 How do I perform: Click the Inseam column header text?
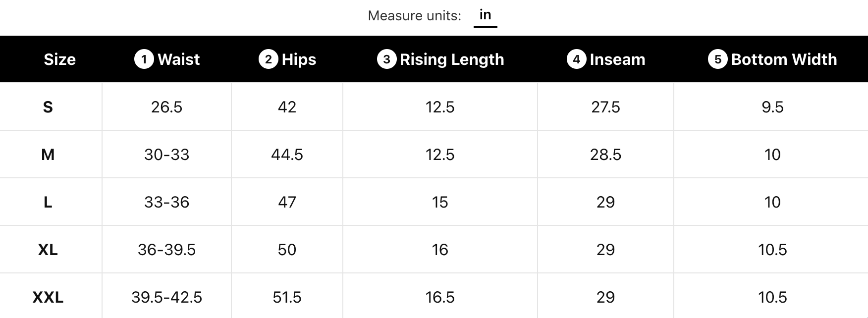[x=617, y=59]
